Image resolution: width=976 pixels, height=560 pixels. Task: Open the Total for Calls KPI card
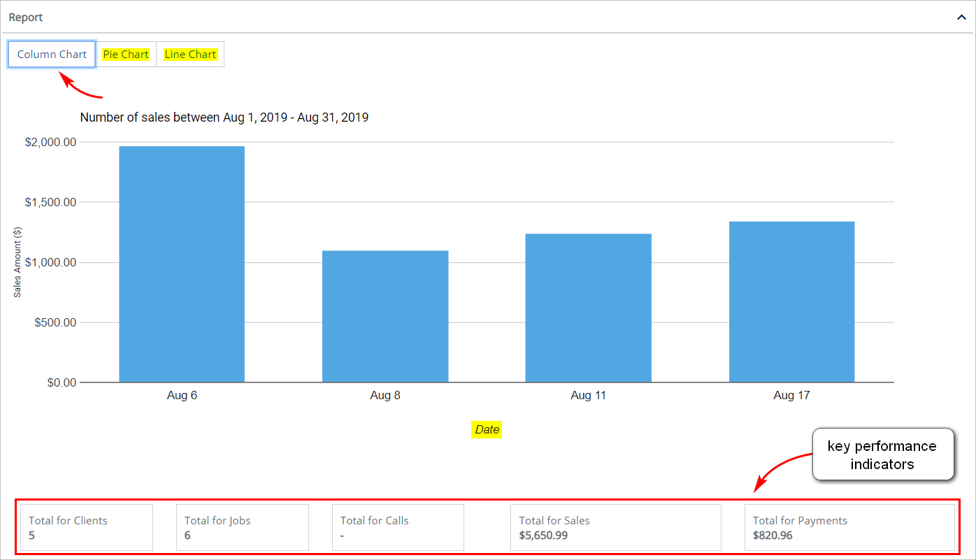(x=397, y=527)
